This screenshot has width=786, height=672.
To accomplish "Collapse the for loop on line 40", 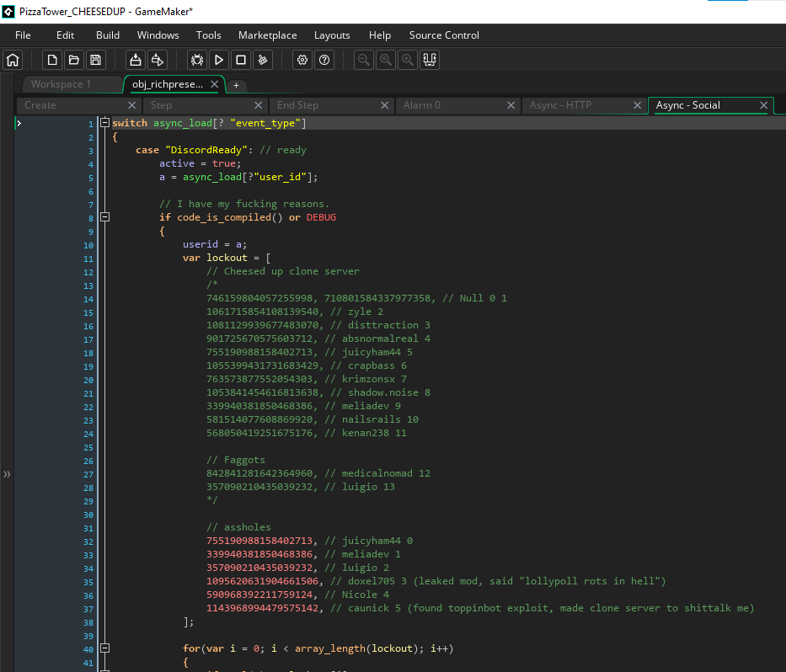I will point(104,648).
